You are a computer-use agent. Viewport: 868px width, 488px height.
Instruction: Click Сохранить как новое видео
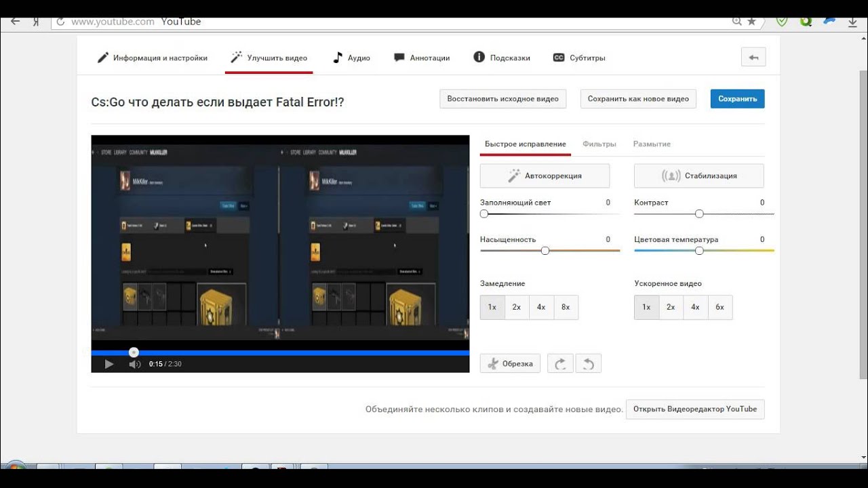coord(638,98)
